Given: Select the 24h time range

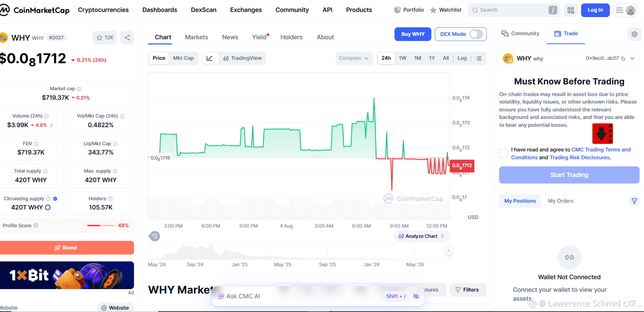Looking at the screenshot, I should click(x=386, y=58).
